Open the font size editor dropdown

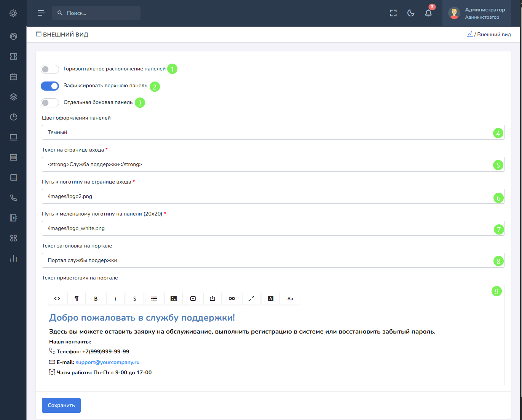click(290, 299)
